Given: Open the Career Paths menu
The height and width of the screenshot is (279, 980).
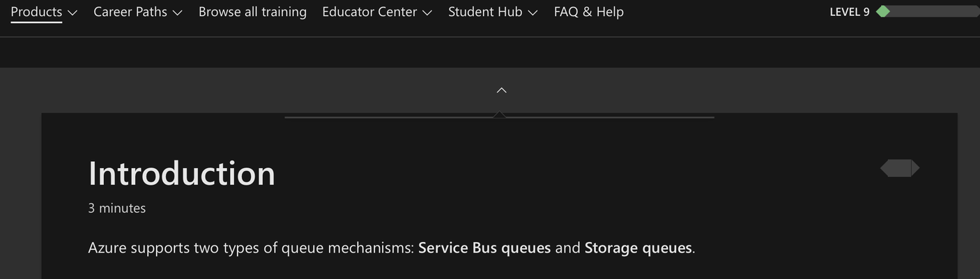Looking at the screenshot, I should [138, 12].
